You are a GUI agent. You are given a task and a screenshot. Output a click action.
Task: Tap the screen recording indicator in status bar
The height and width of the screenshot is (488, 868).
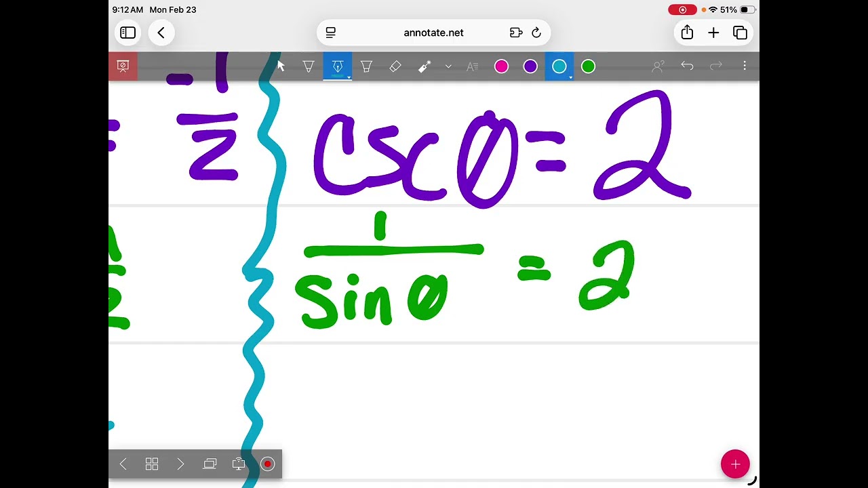(x=682, y=9)
